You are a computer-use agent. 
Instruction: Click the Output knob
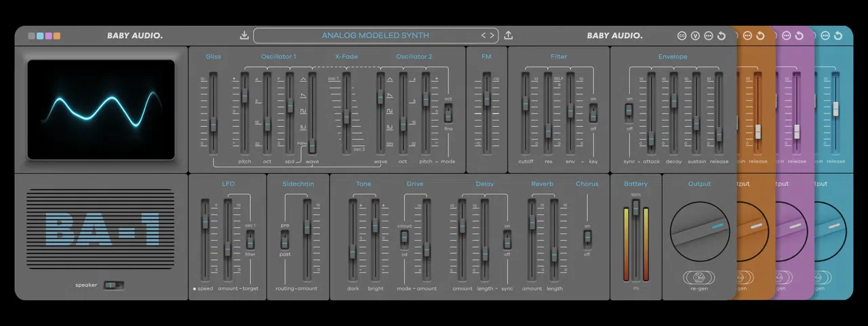click(699, 229)
